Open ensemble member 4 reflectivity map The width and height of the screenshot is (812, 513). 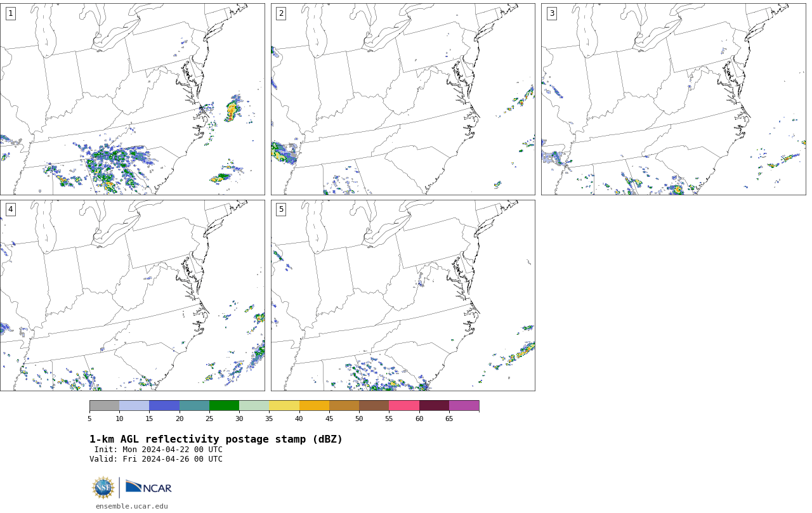[x=132, y=295]
